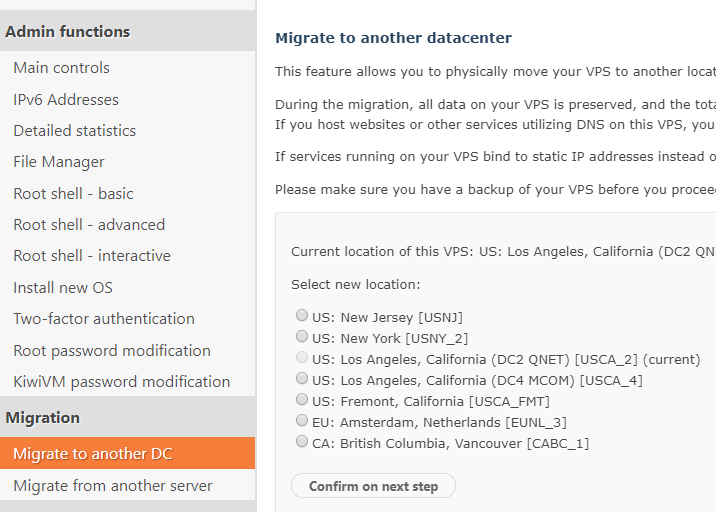Viewport: 716px width, 512px height.
Task: Select Migrate to another DC item
Action: (93, 454)
